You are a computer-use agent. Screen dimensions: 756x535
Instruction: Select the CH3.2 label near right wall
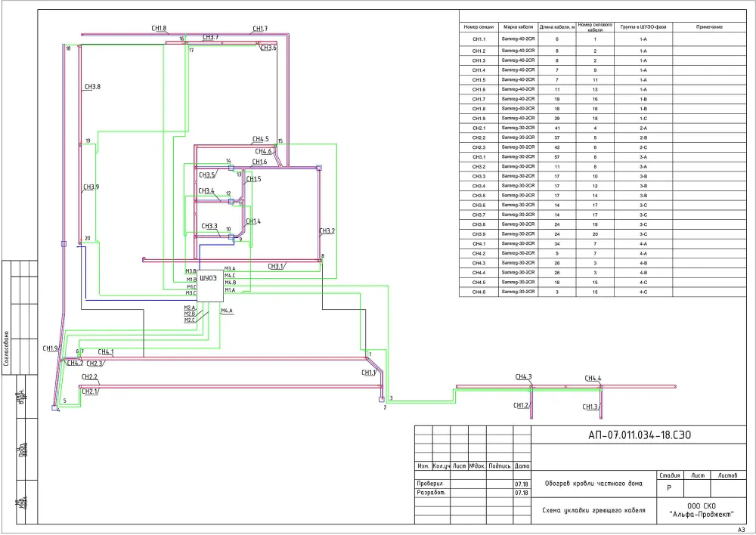tap(327, 231)
